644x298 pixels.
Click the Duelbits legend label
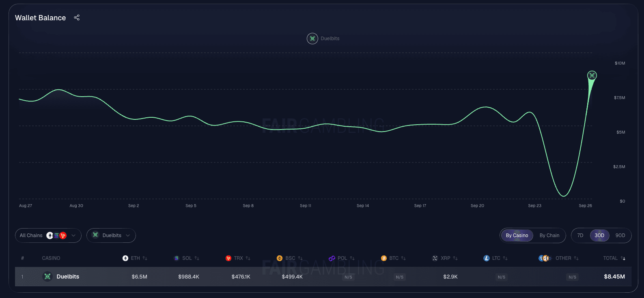[330, 39]
